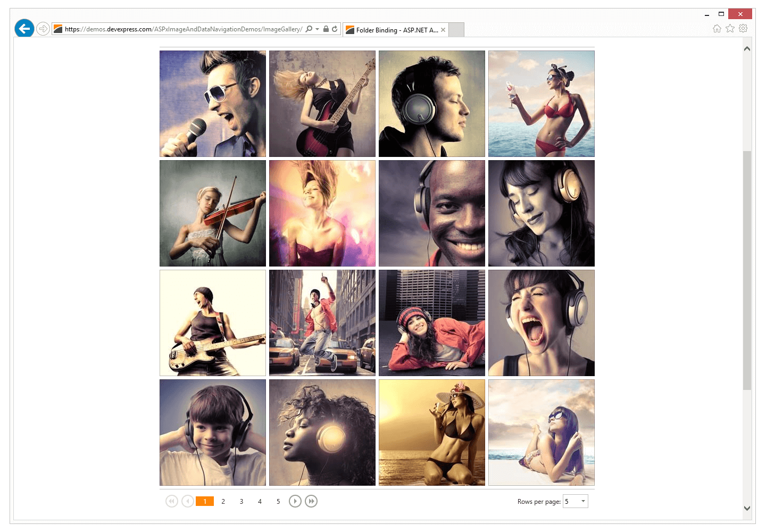Click the security lock icon in address bar
This screenshot has width=766, height=532.
326,28
